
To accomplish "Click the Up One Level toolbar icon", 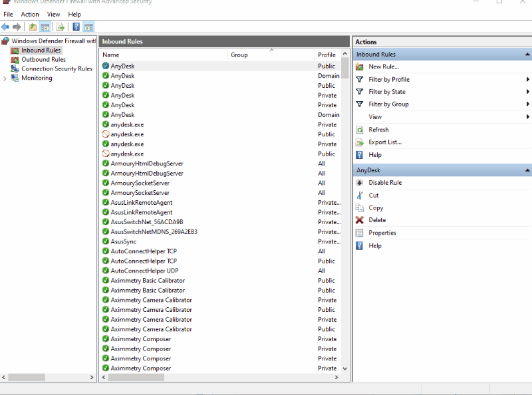I will point(33,27).
